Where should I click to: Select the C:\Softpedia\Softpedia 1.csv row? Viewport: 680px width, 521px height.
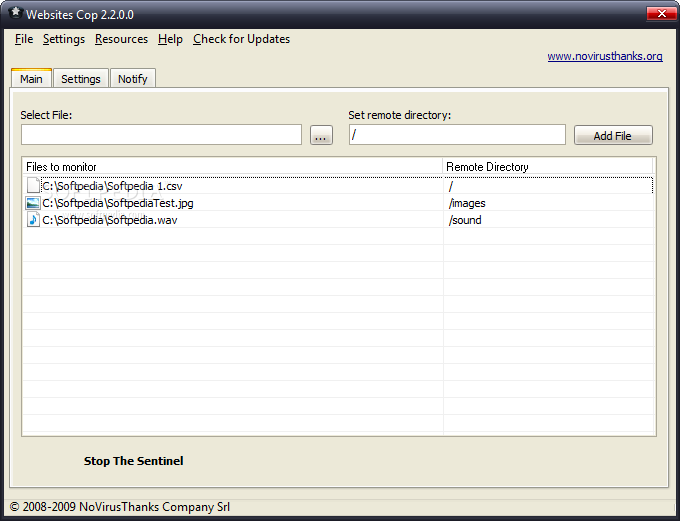pyautogui.click(x=338, y=186)
